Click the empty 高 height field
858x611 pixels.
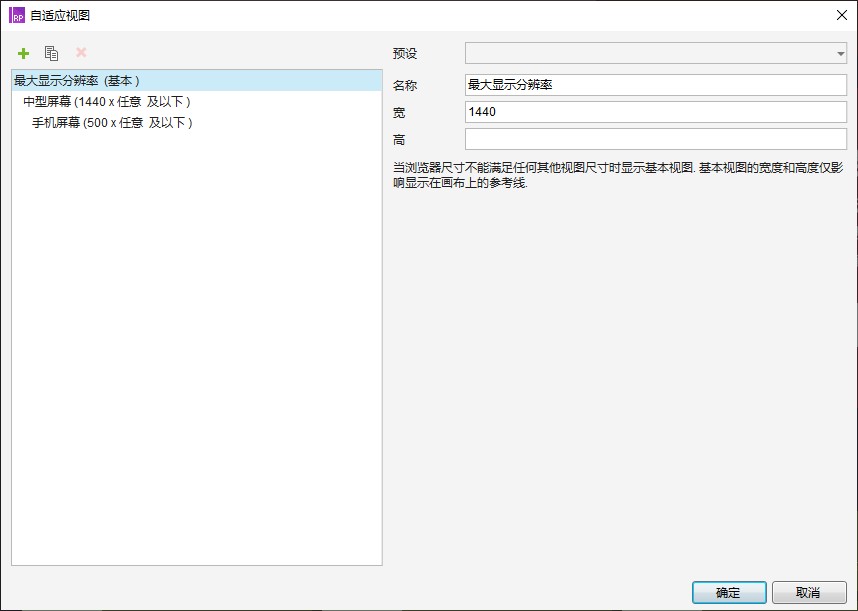[x=656, y=139]
